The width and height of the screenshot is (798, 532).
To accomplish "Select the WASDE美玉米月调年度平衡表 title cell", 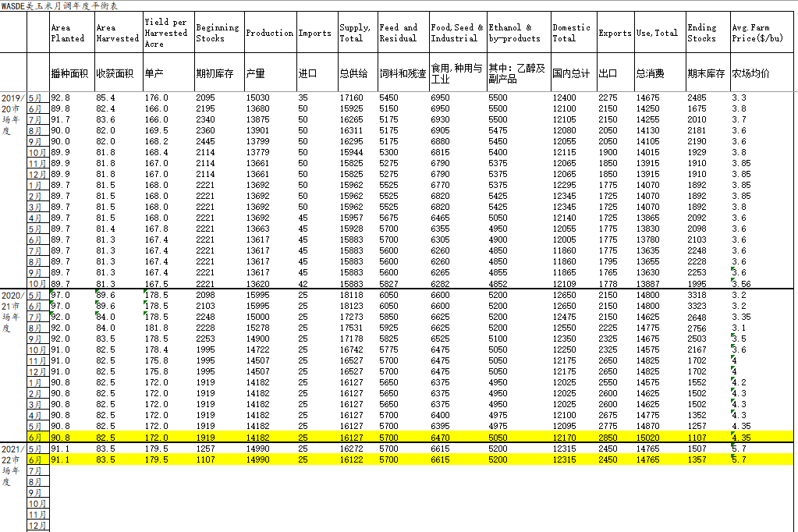I will [x=59, y=5].
